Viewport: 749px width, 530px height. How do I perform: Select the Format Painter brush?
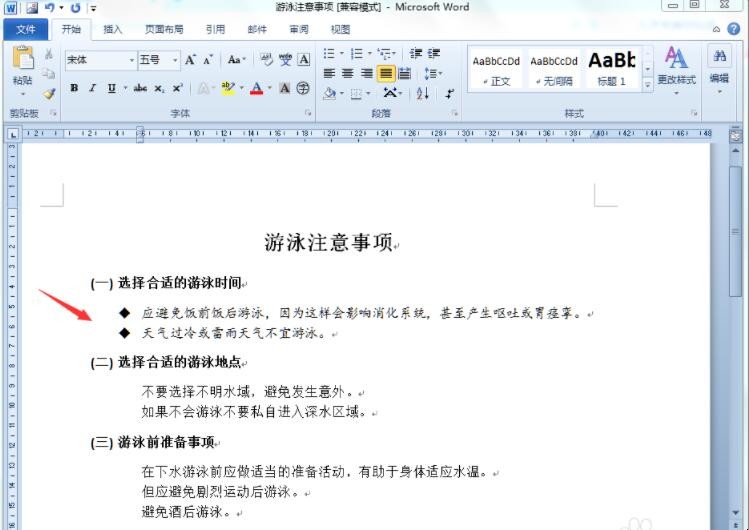[49, 94]
